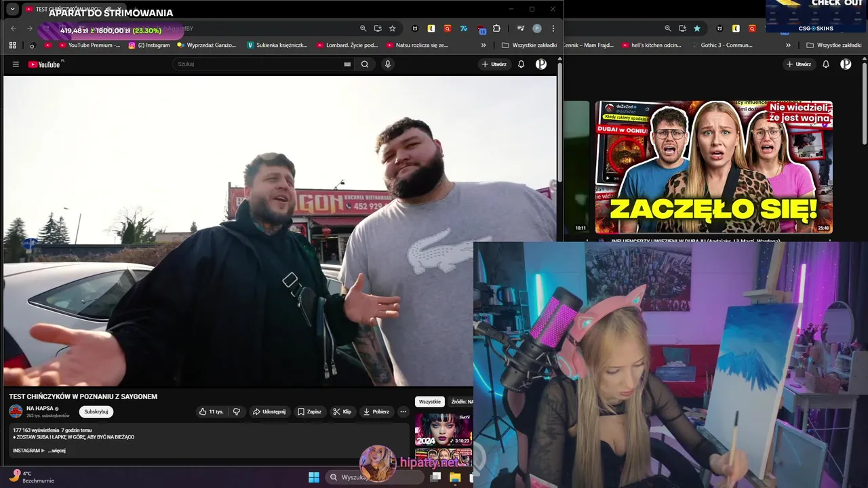868x488 pixels.
Task: Open NA HAPSA channel avatar
Action: [x=16, y=411]
